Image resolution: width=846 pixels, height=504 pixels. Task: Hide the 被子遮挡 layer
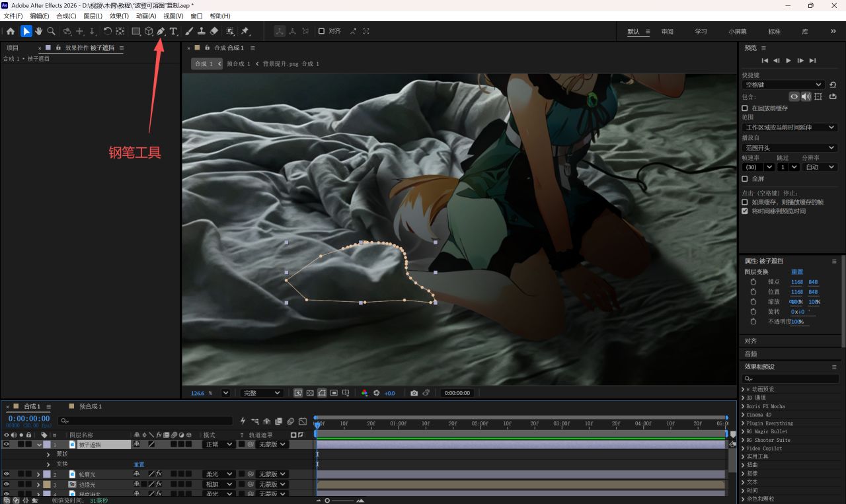(7, 445)
